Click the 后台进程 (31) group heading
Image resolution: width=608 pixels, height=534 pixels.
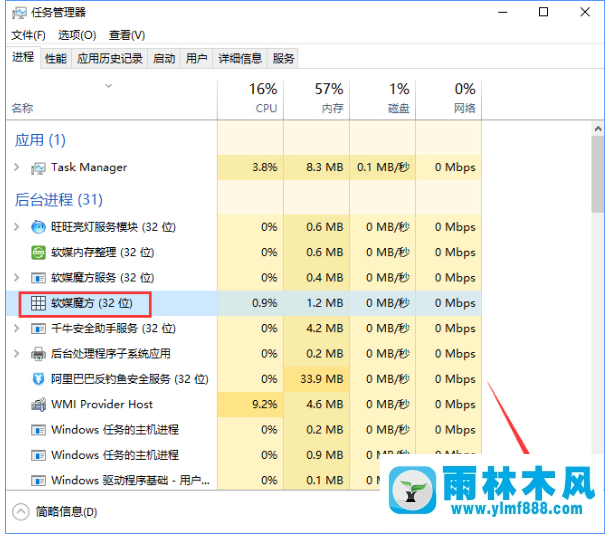coord(59,200)
